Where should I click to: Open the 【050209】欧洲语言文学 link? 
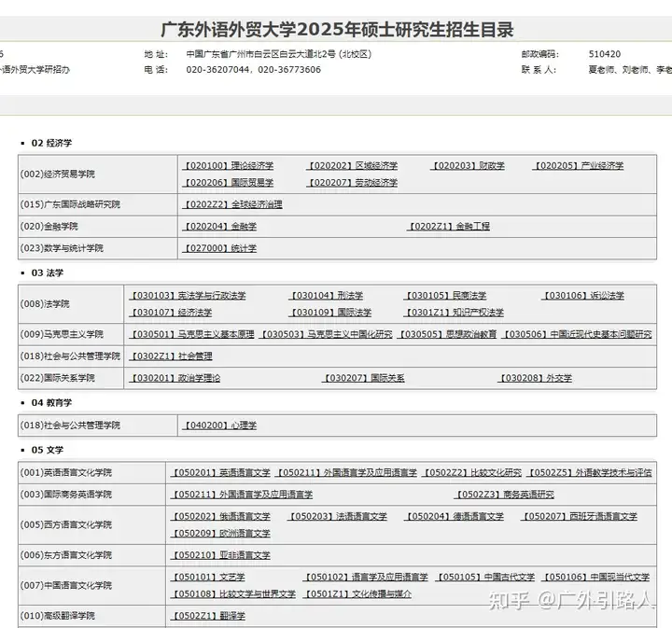[220, 534]
